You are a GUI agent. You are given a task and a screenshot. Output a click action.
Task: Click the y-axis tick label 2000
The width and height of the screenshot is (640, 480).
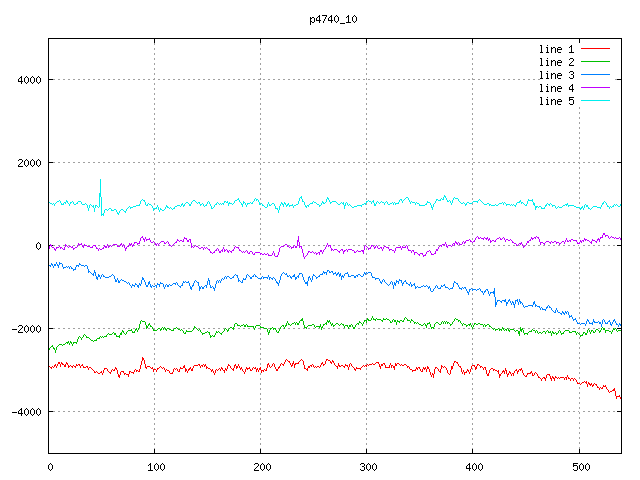(28, 163)
